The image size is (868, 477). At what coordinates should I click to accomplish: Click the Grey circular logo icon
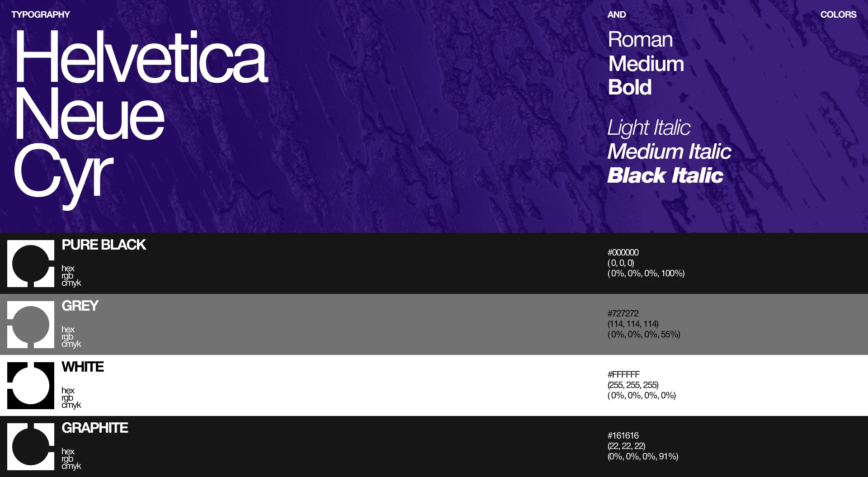tap(31, 325)
